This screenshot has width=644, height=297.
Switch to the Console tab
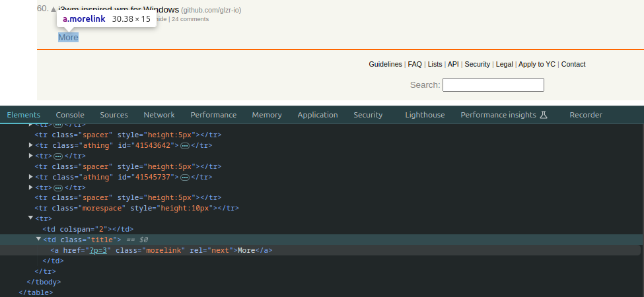click(70, 115)
